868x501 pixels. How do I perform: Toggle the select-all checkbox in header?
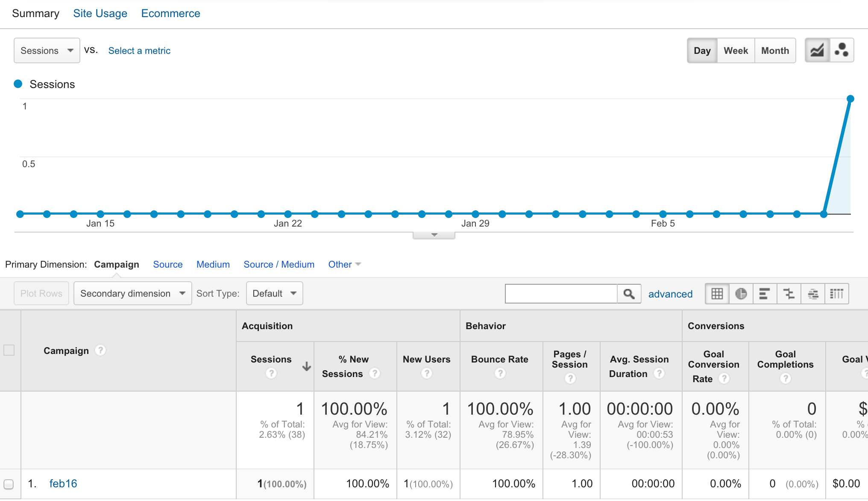click(9, 350)
